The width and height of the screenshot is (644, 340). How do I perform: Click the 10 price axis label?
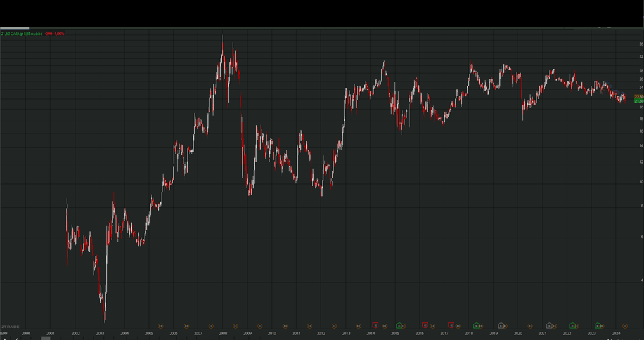[641, 181]
